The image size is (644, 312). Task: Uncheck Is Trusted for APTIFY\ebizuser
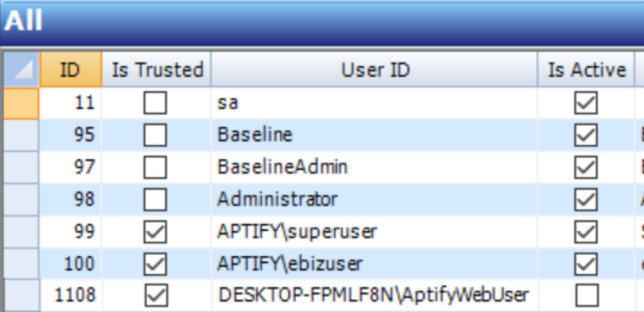[x=156, y=263]
